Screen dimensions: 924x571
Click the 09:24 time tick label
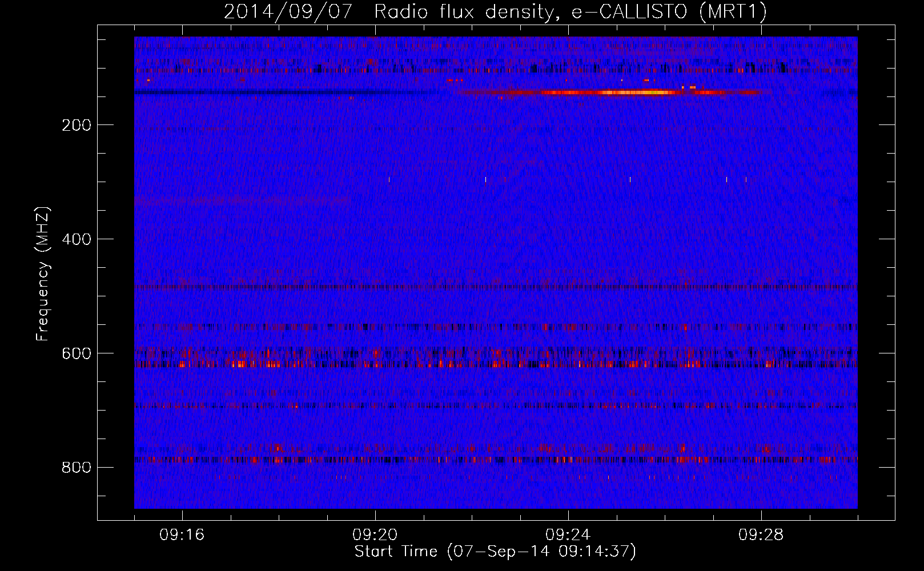[568, 535]
